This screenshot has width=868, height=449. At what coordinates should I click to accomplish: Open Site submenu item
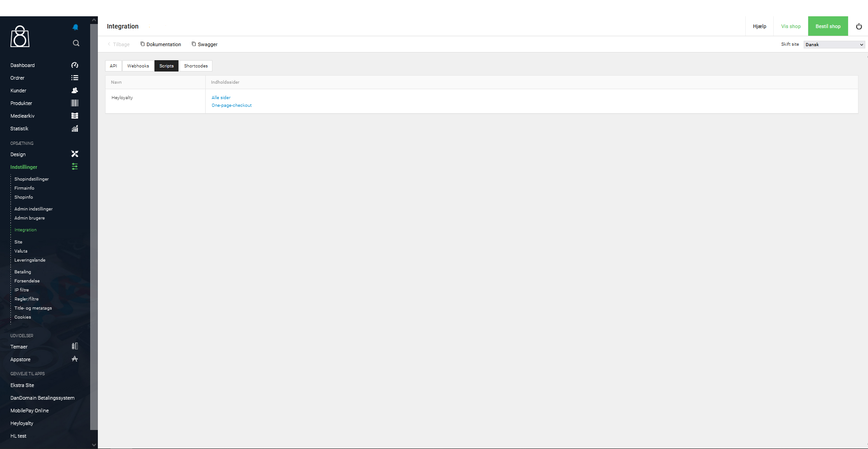18,242
